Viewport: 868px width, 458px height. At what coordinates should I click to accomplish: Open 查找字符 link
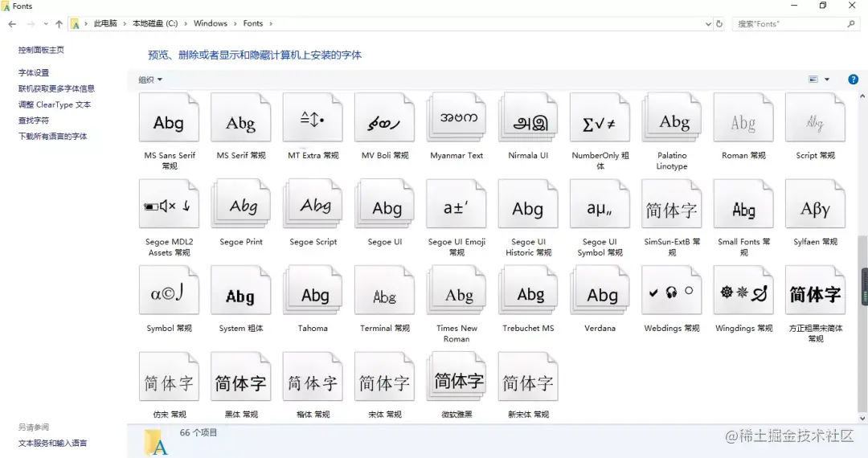coord(33,120)
